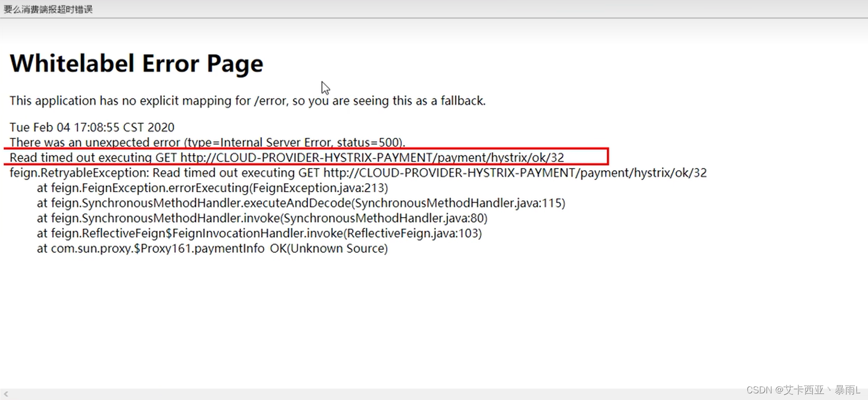This screenshot has width=868, height=400.
Task: Click the executeAndDecode stack trace line
Action: 301,203
